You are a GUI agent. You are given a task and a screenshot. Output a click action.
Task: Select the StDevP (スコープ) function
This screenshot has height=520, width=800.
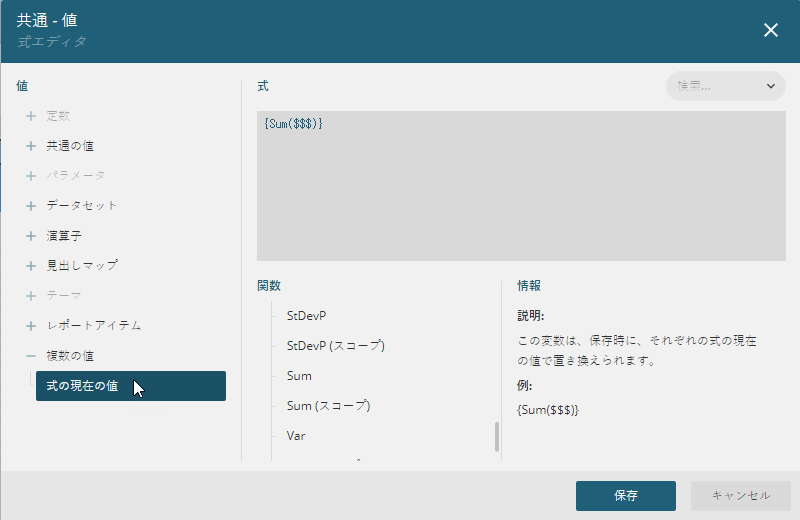335,346
